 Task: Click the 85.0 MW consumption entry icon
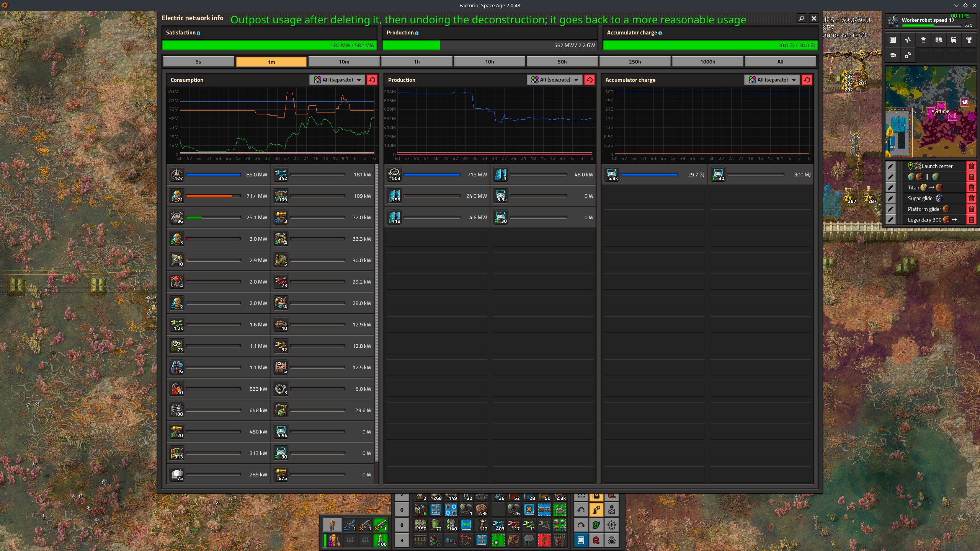tap(177, 174)
